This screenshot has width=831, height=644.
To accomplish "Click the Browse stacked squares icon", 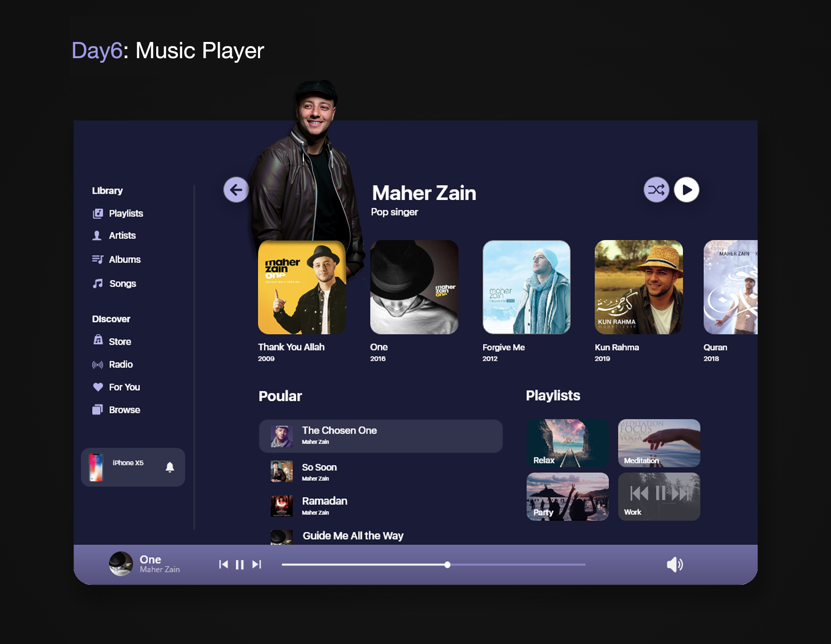I will coord(98,410).
